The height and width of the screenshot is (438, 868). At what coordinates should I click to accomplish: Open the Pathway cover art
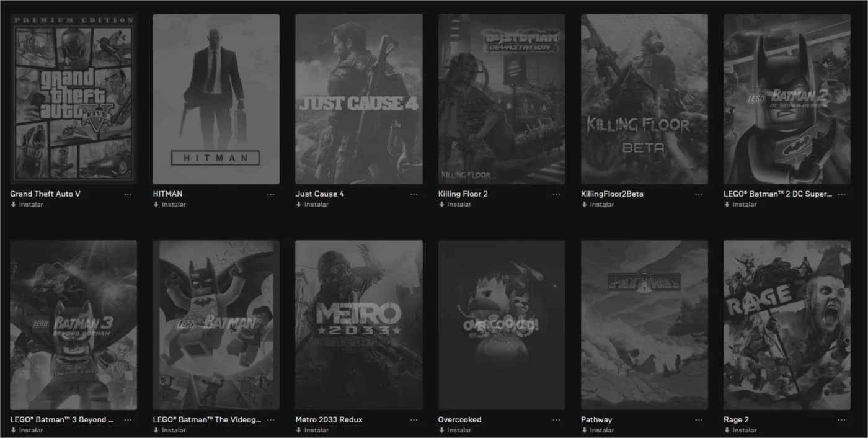(x=644, y=325)
